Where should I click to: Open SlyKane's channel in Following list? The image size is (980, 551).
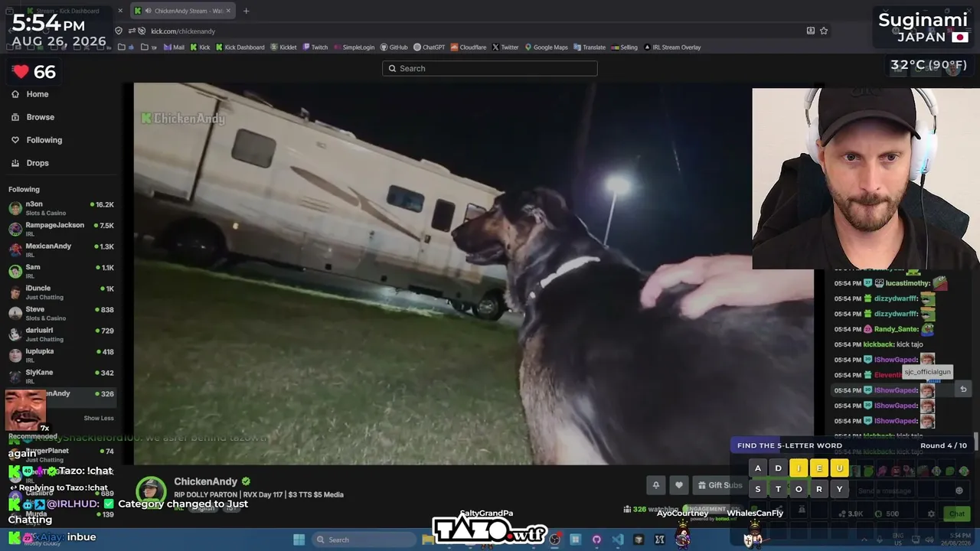click(61, 376)
